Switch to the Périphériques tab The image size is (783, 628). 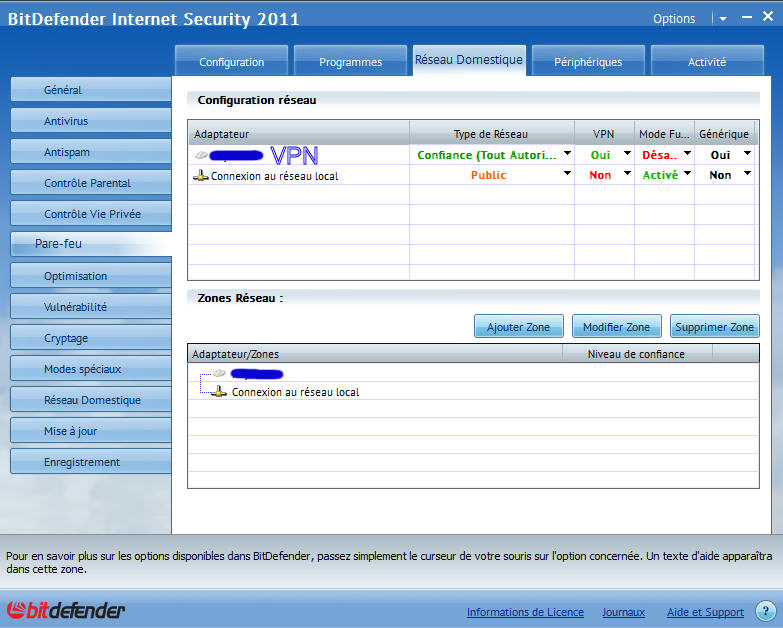[588, 61]
